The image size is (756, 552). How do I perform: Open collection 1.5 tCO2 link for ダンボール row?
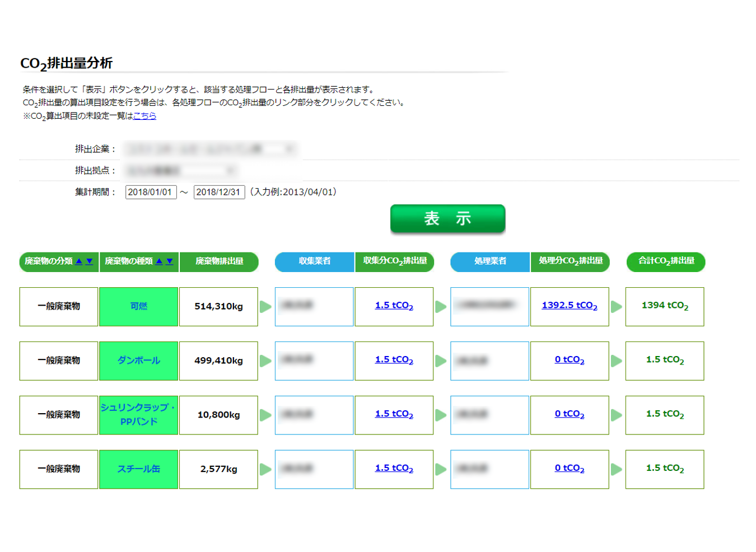[394, 360]
